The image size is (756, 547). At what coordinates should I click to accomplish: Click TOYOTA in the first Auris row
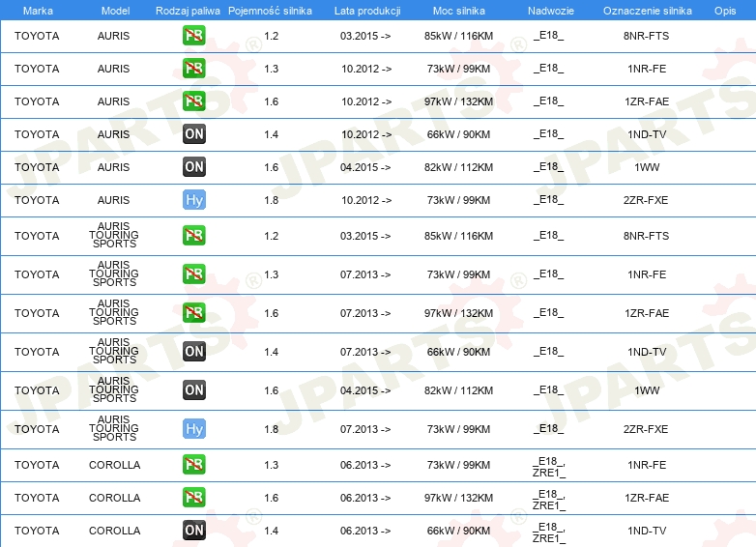pos(37,36)
